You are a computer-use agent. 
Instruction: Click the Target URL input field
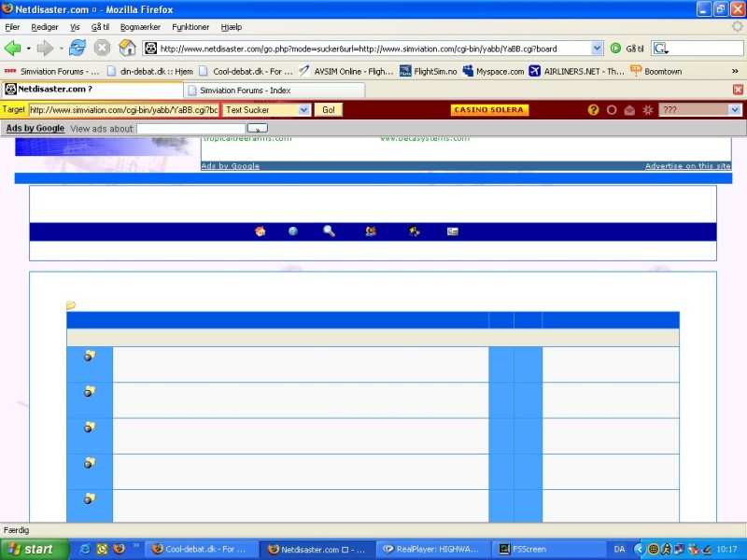click(x=123, y=110)
